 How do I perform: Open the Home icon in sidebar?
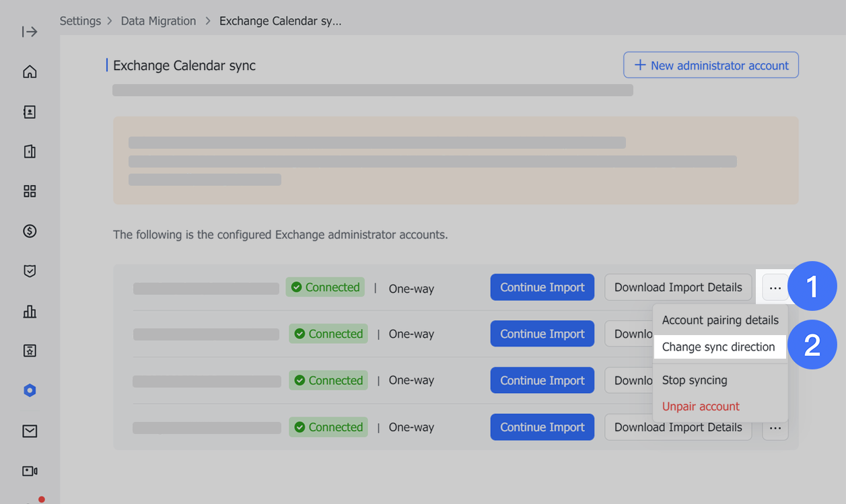pyautogui.click(x=30, y=72)
